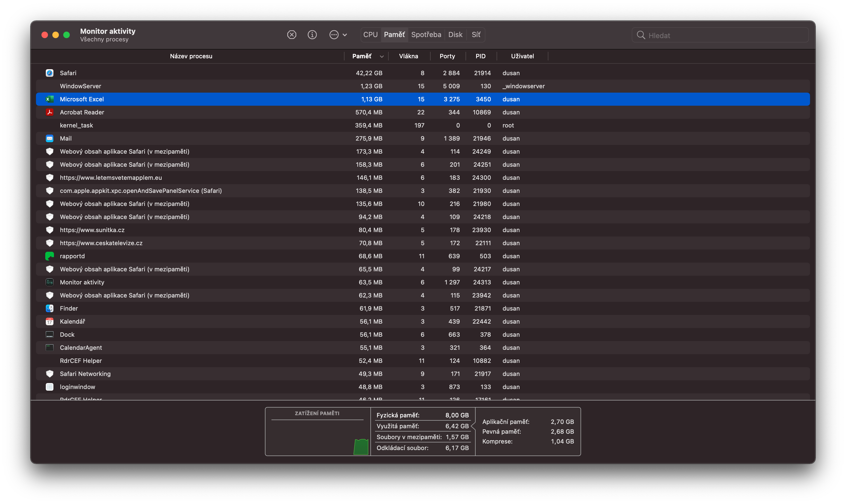Toggle sort order on Paměť column arrow
Image resolution: width=846 pixels, height=504 pixels.
click(382, 57)
